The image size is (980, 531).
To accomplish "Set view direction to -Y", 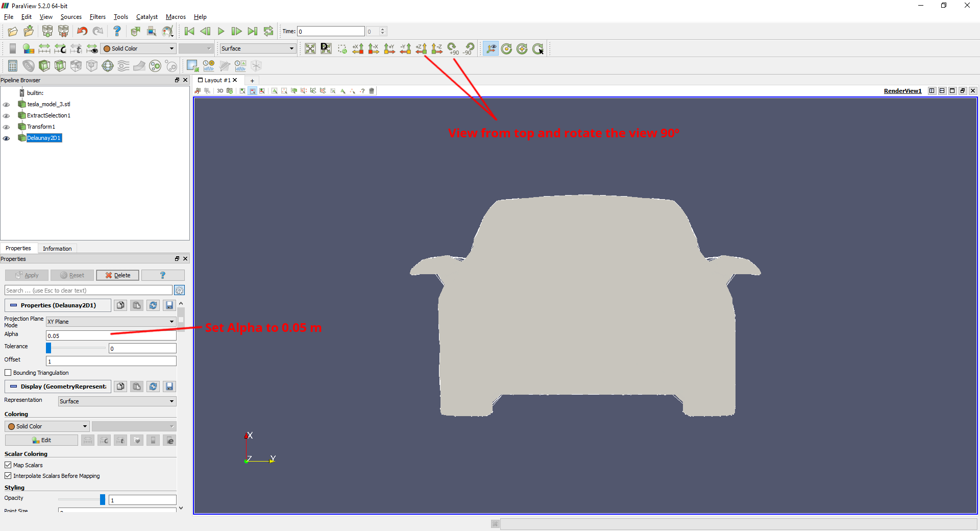I will point(405,49).
